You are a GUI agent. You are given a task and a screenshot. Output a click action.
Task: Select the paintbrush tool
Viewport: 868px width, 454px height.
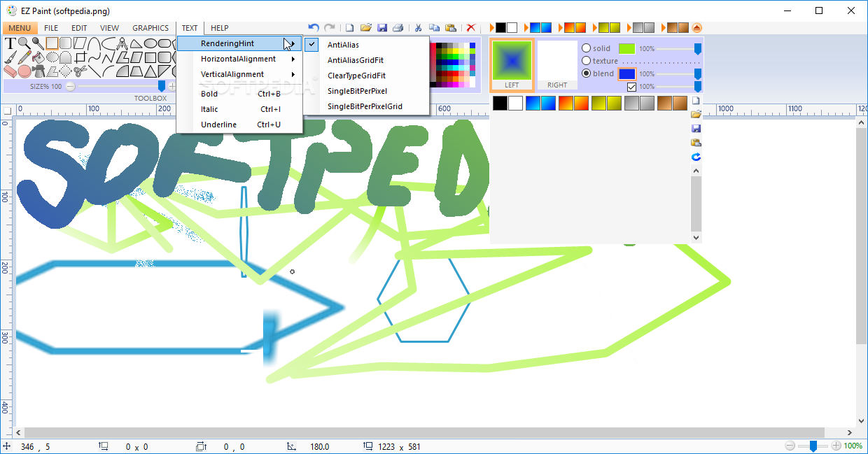10,57
